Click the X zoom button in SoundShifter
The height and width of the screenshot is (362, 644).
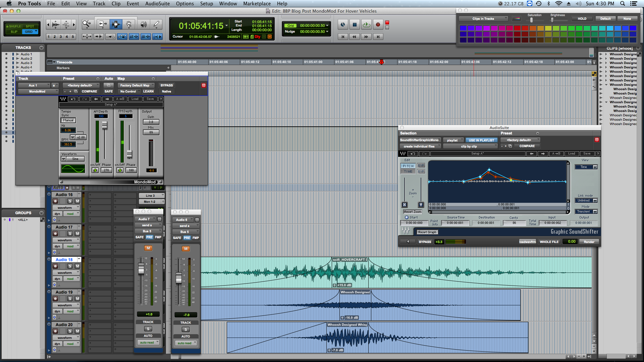(405, 204)
